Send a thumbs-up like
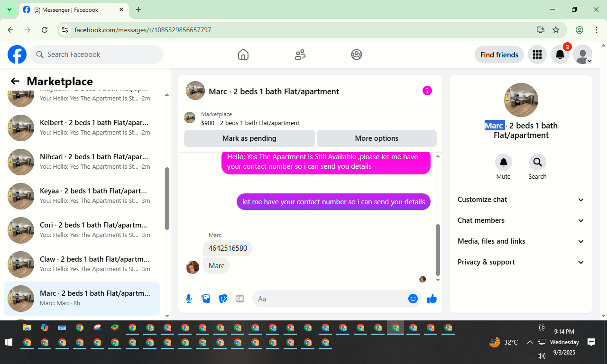 (x=432, y=299)
